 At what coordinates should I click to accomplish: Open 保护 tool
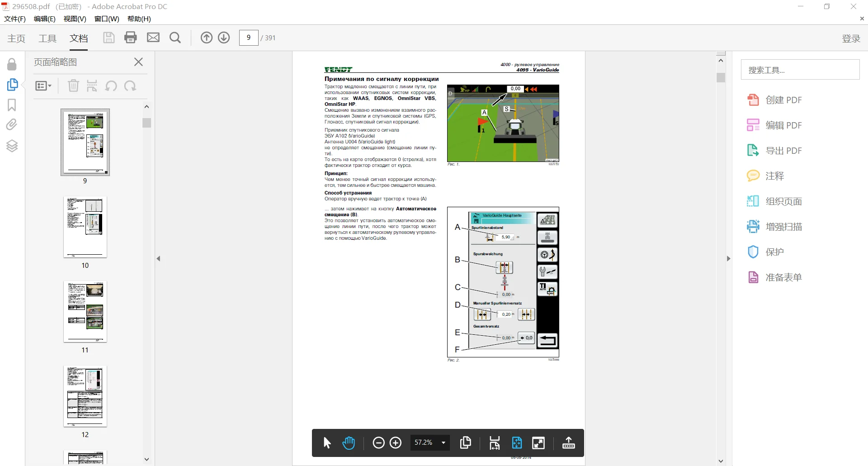click(766, 252)
